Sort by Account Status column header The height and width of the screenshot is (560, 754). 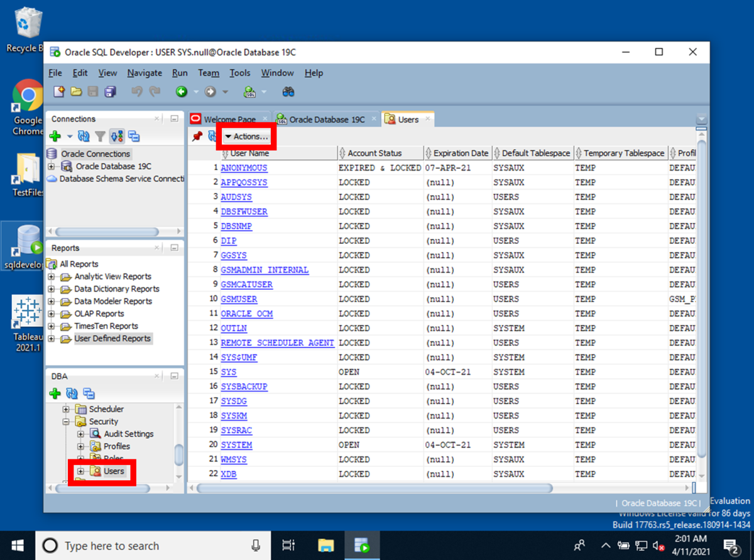[380, 153]
